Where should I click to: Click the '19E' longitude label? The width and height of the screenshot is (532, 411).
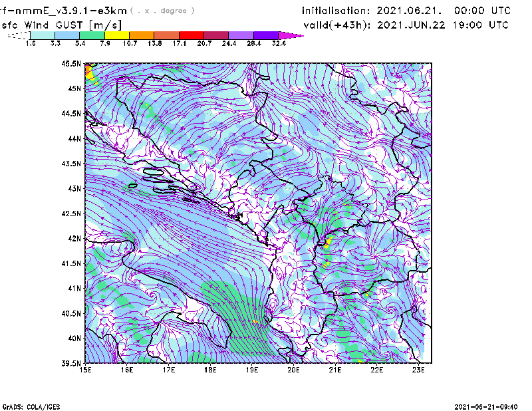tap(252, 370)
